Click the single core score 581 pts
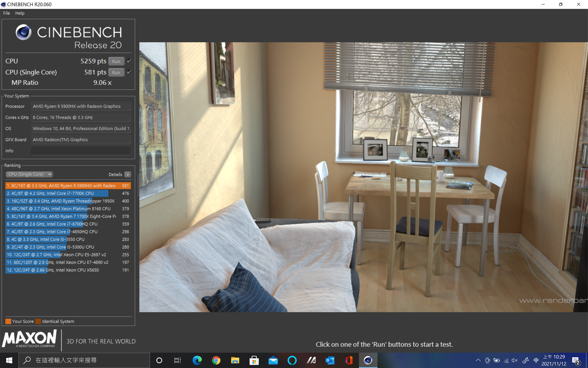The height and width of the screenshot is (368, 588). tap(95, 72)
